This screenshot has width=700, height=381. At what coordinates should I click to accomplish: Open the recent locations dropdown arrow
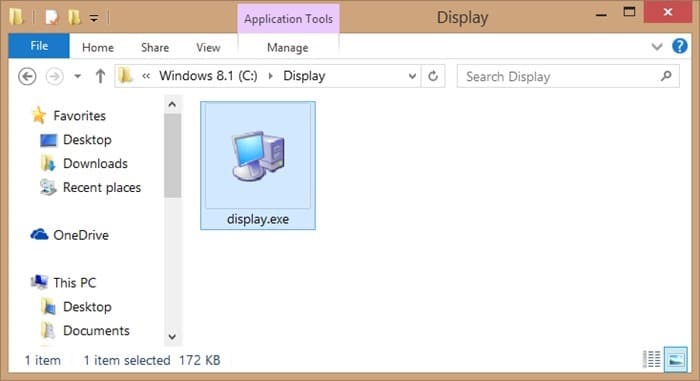click(x=78, y=76)
